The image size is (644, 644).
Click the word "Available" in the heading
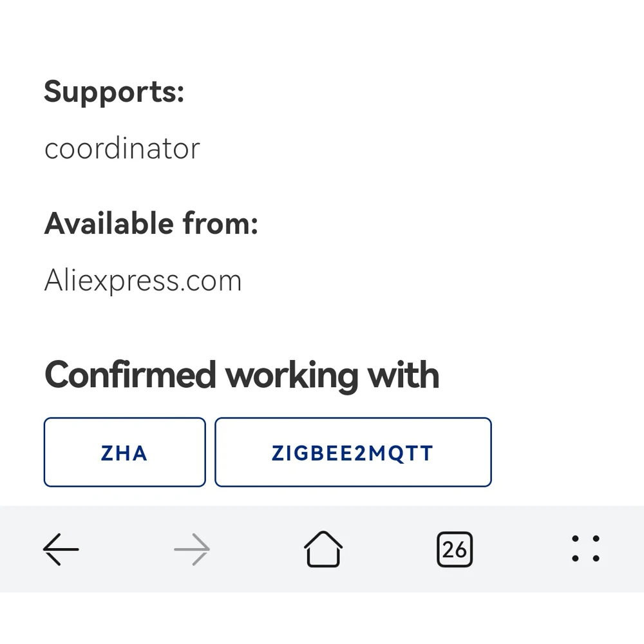click(108, 223)
